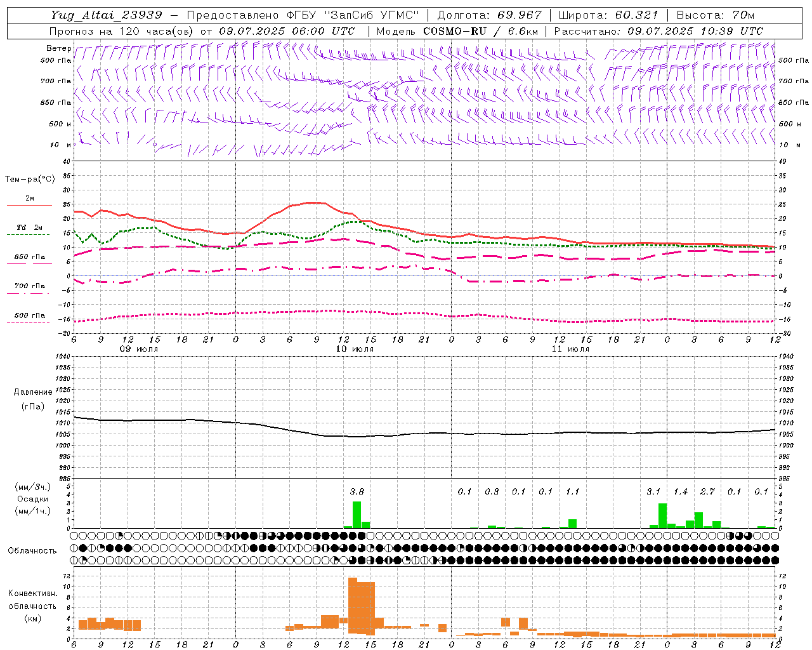Click the 1.4 precipitation total value
812x650 pixels.
coord(681,491)
